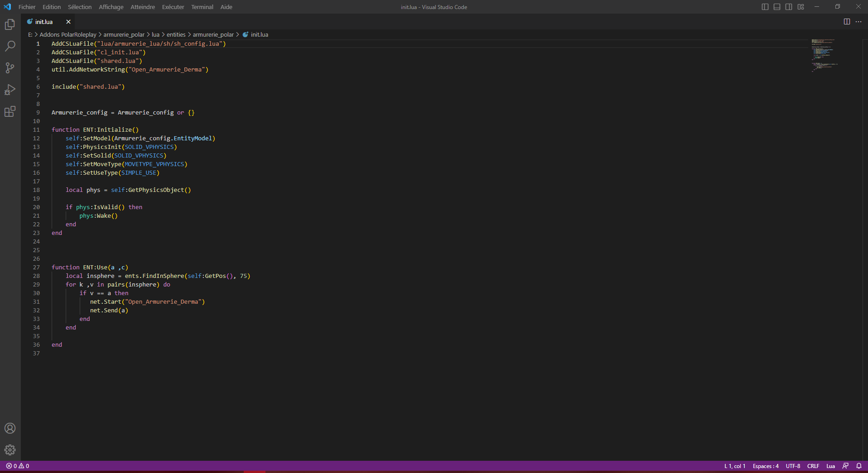Open the Exécuter menu

173,7
